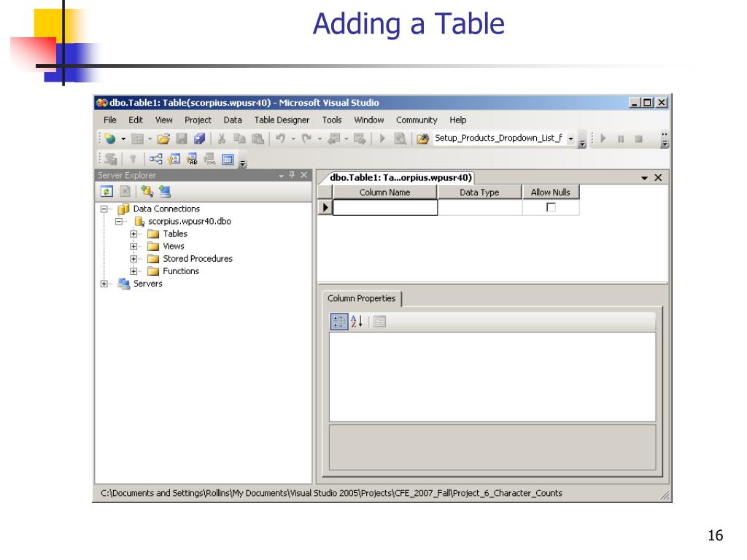
Task: Open the Project menu
Action: click(198, 120)
